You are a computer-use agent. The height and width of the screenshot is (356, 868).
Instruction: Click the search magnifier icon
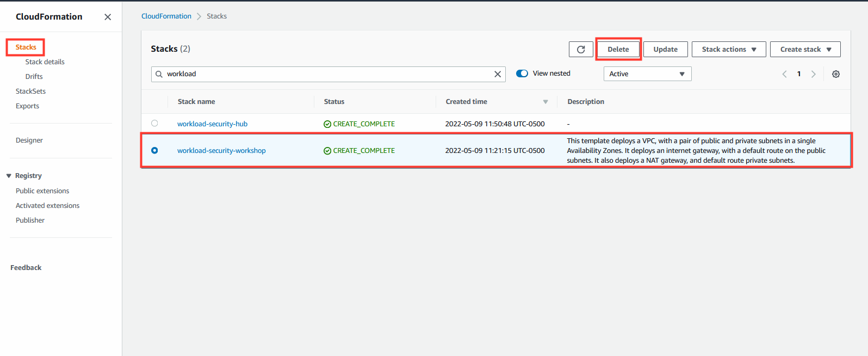point(159,74)
